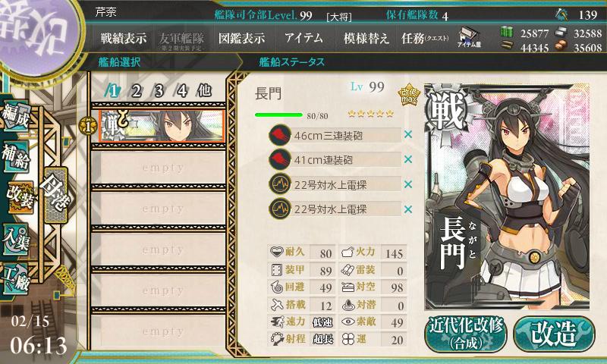The image size is (607, 364).
Task: Unequip the second 22号対水上電探 via X
Action: (408, 209)
